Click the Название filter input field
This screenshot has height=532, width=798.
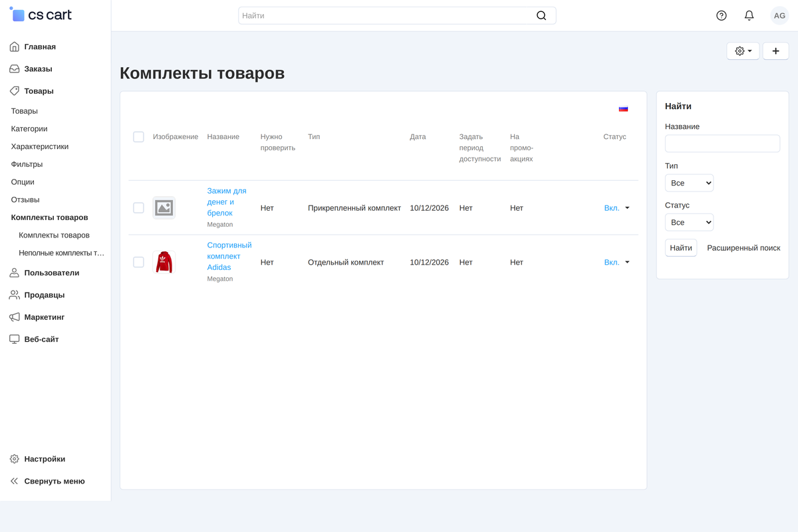point(722,144)
